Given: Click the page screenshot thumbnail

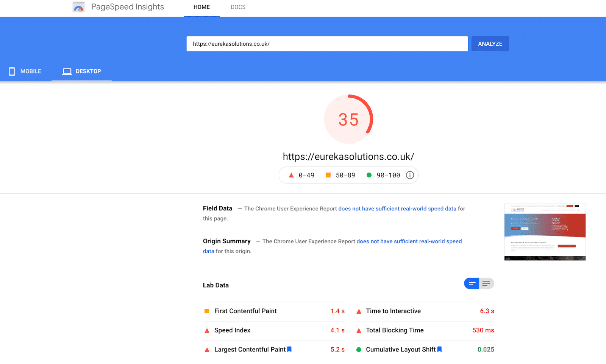Looking at the screenshot, I should (x=545, y=232).
